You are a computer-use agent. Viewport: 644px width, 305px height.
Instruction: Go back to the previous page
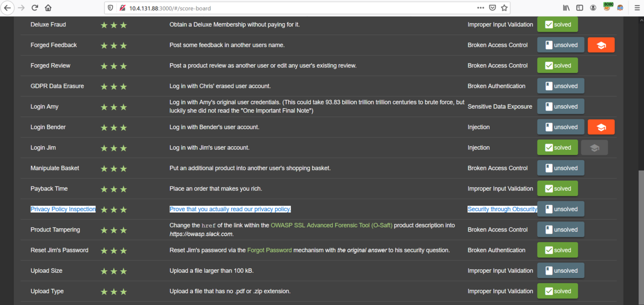click(x=8, y=8)
